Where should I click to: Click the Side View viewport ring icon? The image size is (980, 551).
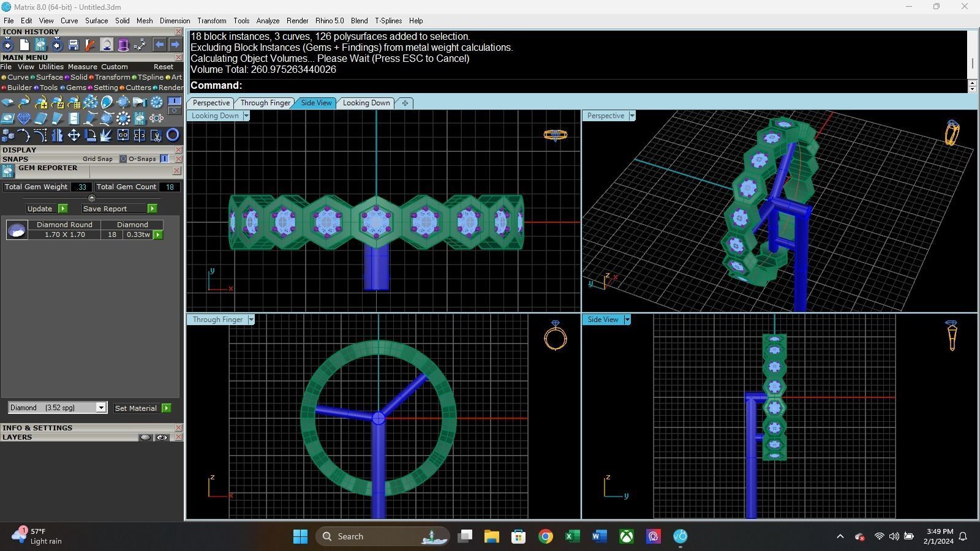click(951, 335)
